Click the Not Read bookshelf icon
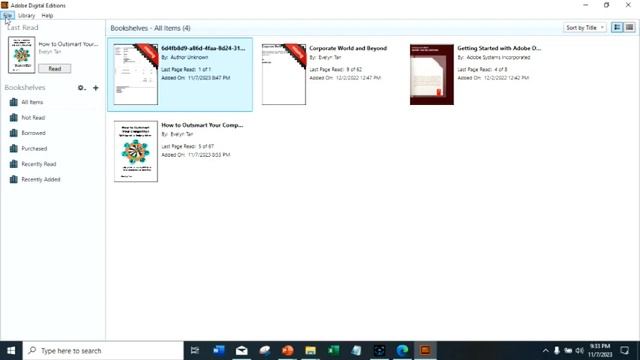The image size is (640, 360). 13,118
